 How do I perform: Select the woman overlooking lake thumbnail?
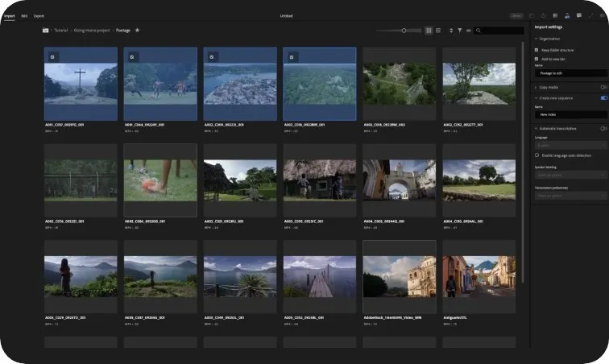click(81, 276)
